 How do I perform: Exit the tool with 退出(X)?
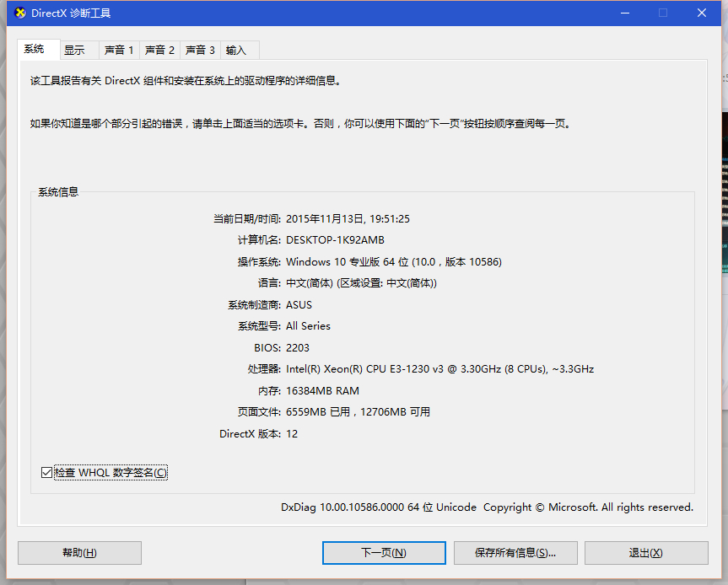tap(646, 552)
